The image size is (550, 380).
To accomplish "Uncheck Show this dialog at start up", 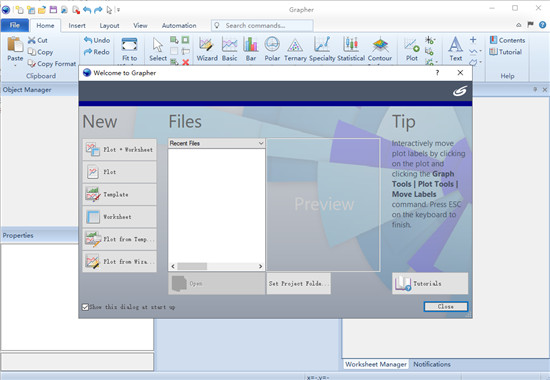I will point(85,307).
